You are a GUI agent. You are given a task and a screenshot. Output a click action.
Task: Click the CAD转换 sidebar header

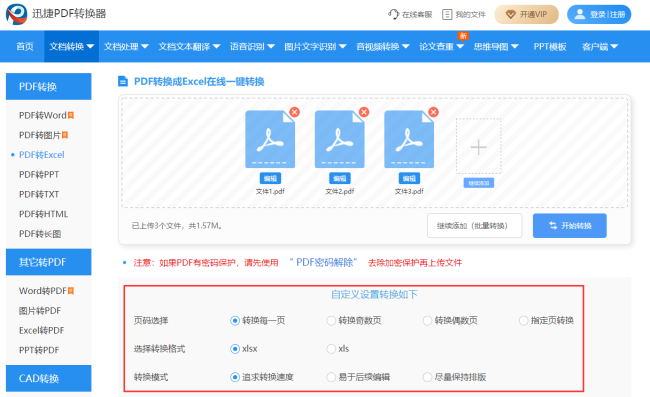(x=49, y=378)
